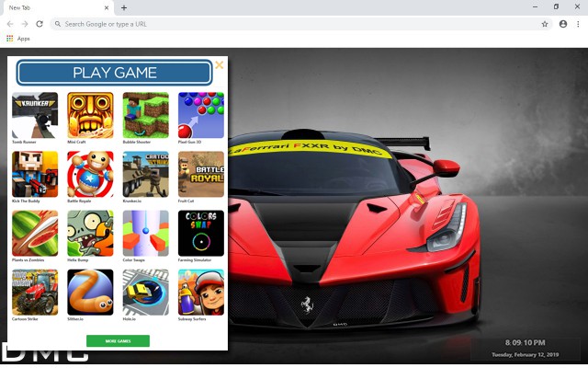This screenshot has height=368, width=588.
Task: Open the Colors Swap game icon
Action: tap(201, 233)
